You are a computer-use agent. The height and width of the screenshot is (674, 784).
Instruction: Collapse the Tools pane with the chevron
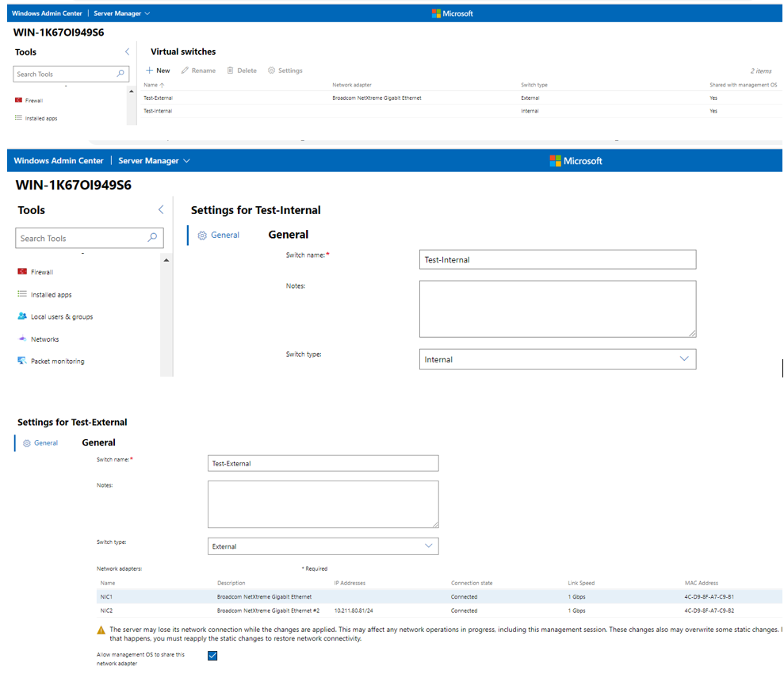click(x=161, y=209)
